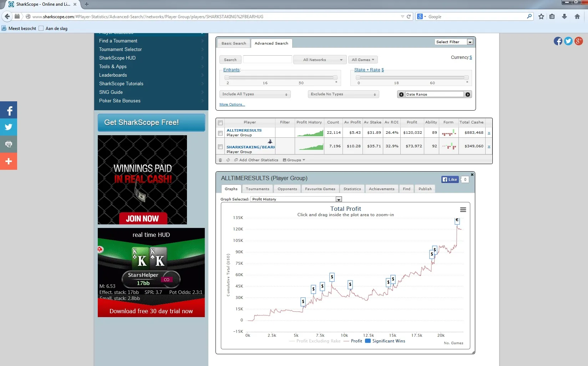Toggle Significant Wins in chart legend
This screenshot has height=366, width=588.
click(x=385, y=341)
